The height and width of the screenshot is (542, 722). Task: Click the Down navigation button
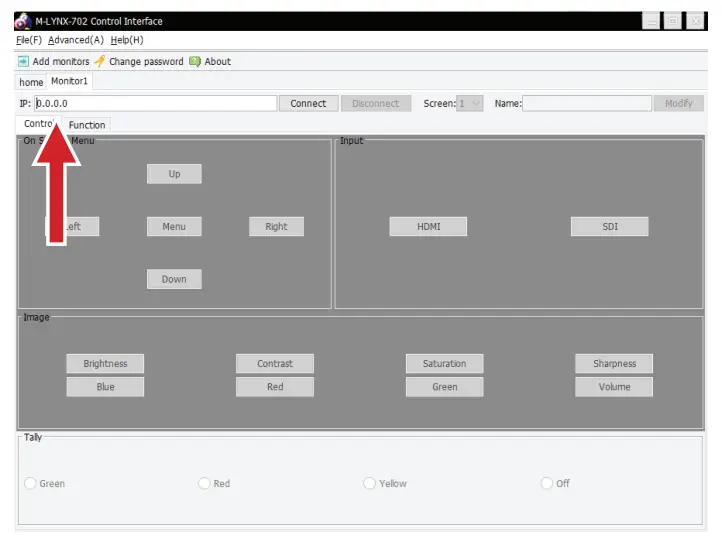174,279
